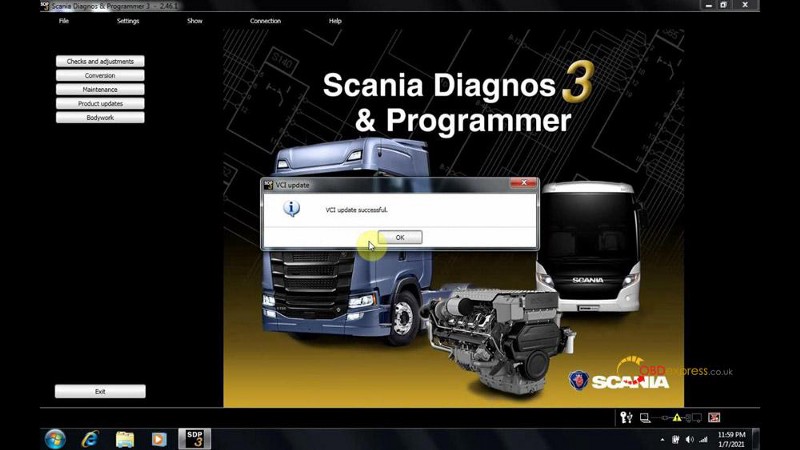This screenshot has width=800, height=450.
Task: Open the Bodywork section
Action: pyautogui.click(x=100, y=117)
